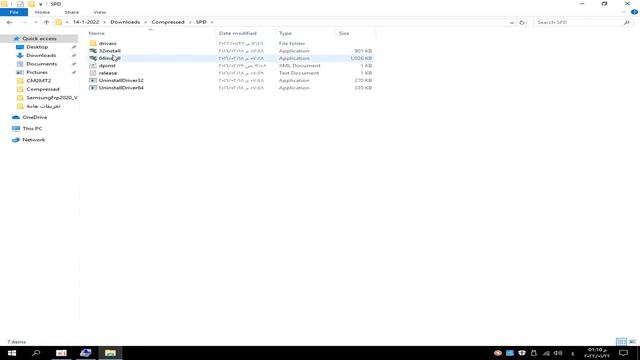Select the UninstallDriver32 application icon
This screenshot has width=640, height=360.
tap(93, 80)
